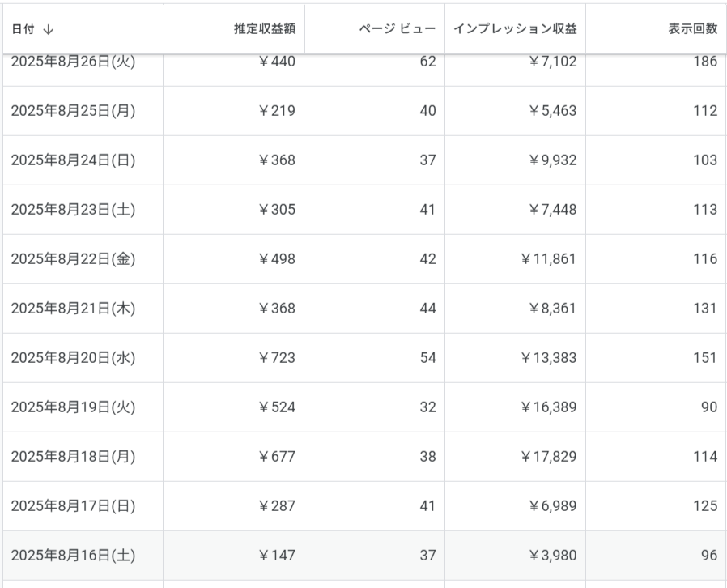Click the 2025年8月25日(月) row date
This screenshot has width=727, height=588.
tap(73, 111)
